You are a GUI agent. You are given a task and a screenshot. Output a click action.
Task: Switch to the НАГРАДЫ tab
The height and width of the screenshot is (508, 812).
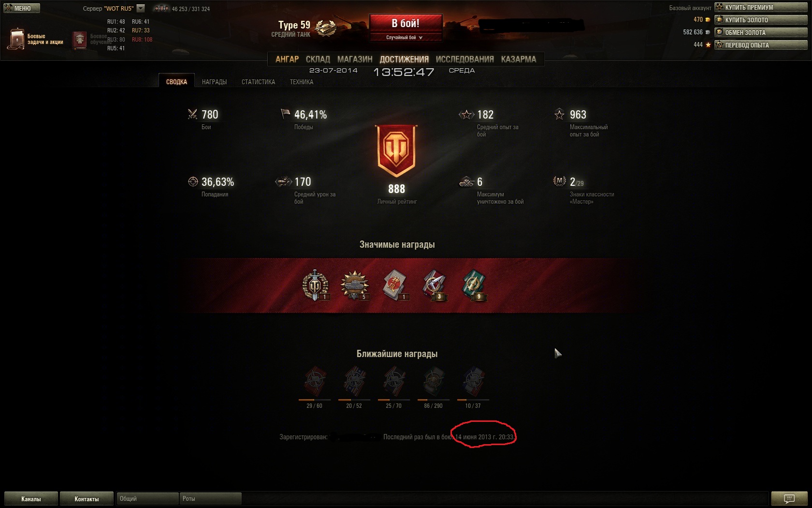coord(214,82)
